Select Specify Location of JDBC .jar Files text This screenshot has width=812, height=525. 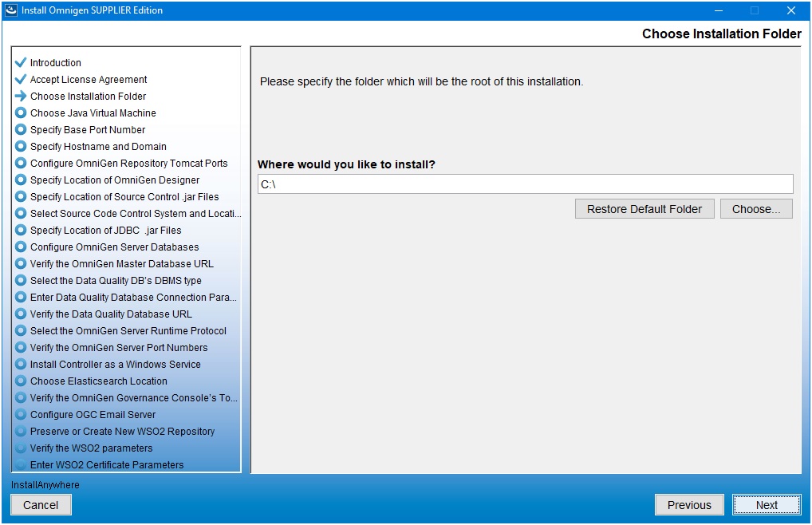coord(105,230)
